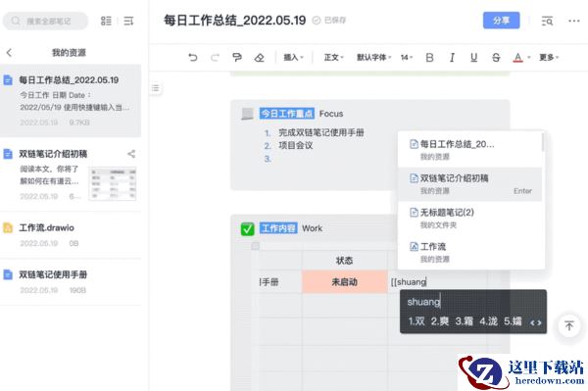Screen dimensions: 588x391
Task: Click the gray icon beside 今日工作重点
Action: [248, 114]
